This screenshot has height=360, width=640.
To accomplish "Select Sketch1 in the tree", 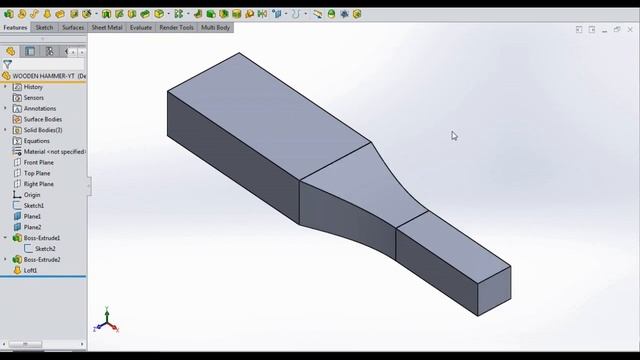I will click(28, 206).
